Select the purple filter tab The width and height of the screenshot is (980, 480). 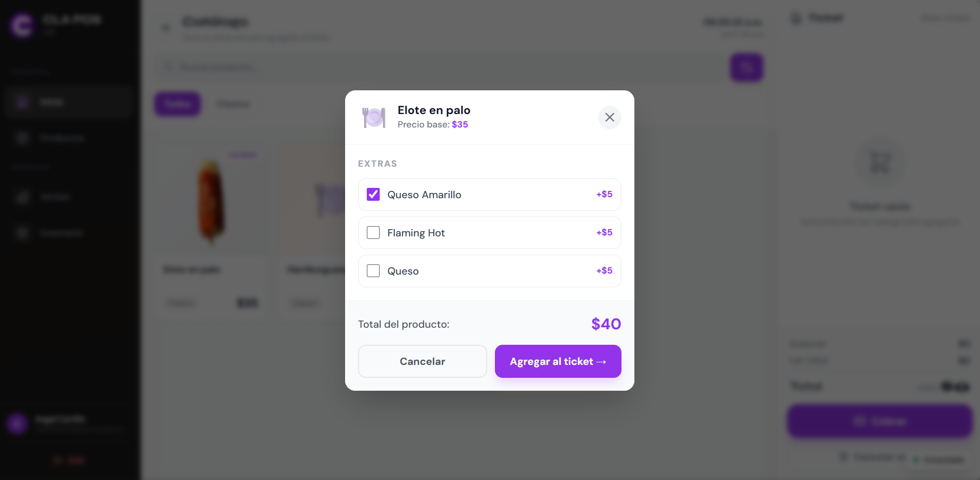178,104
